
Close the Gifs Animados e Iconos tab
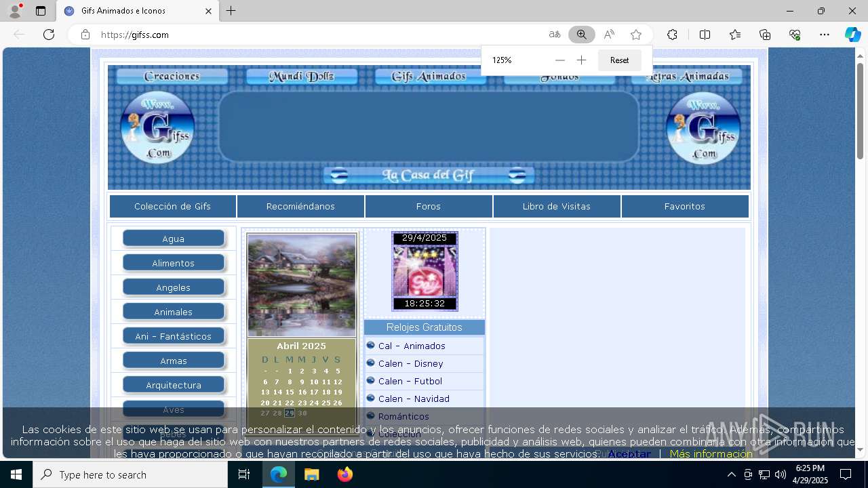[x=209, y=11]
